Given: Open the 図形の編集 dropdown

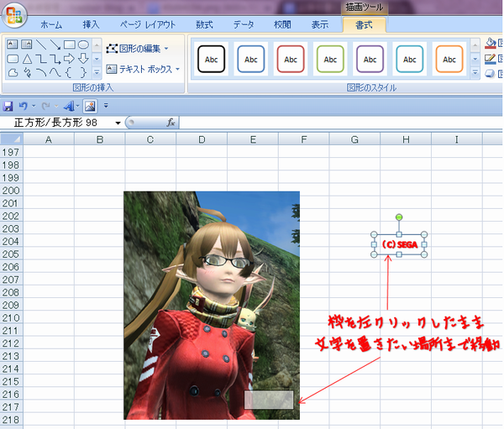Looking at the screenshot, I should coord(138,49).
